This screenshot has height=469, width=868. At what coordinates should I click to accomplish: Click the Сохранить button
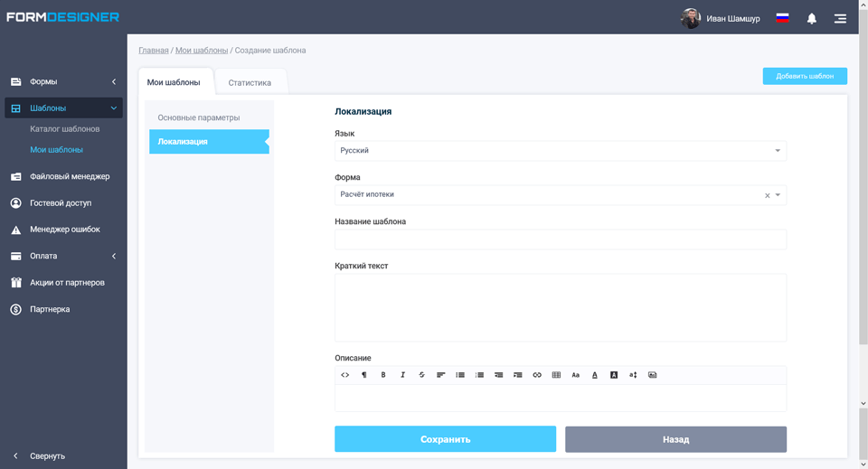click(x=445, y=439)
